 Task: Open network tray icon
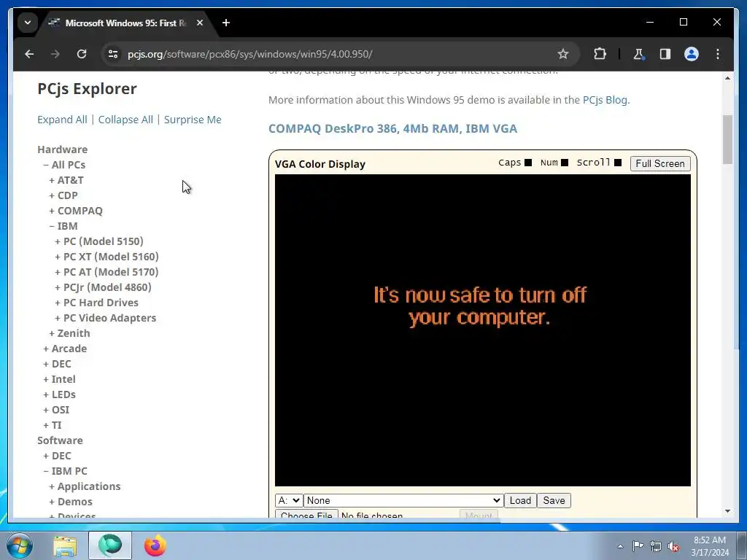coord(656,546)
